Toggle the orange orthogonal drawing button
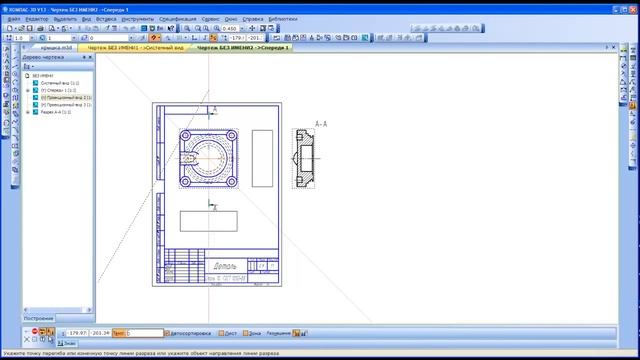Screen dimensions: 640x360 (213, 38)
